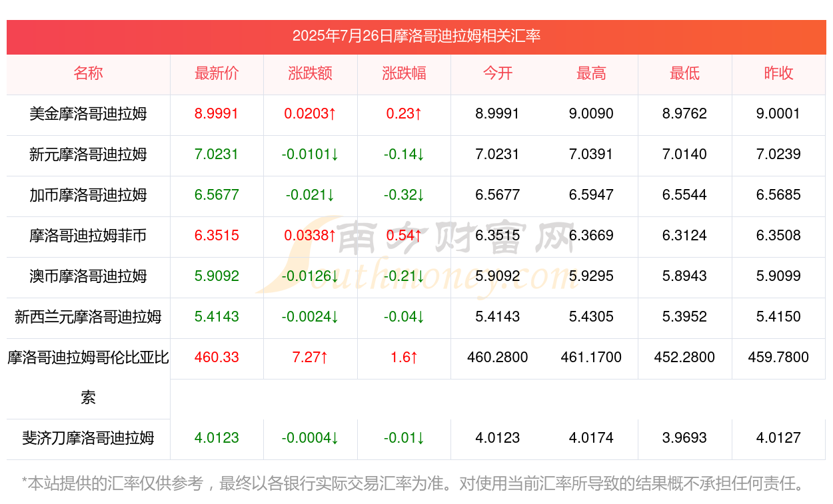The width and height of the screenshot is (833, 504).
Task: Select the 今开 column header
Action: tap(498, 73)
